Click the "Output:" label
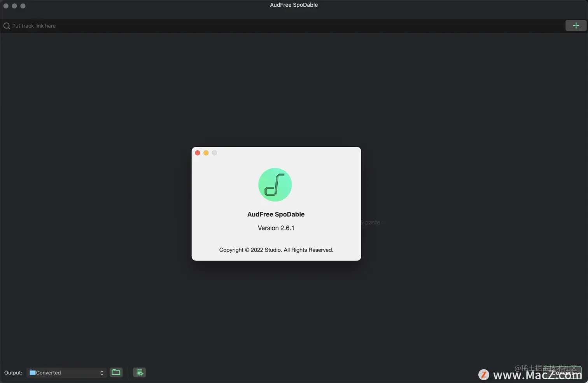588x383 pixels. point(13,373)
